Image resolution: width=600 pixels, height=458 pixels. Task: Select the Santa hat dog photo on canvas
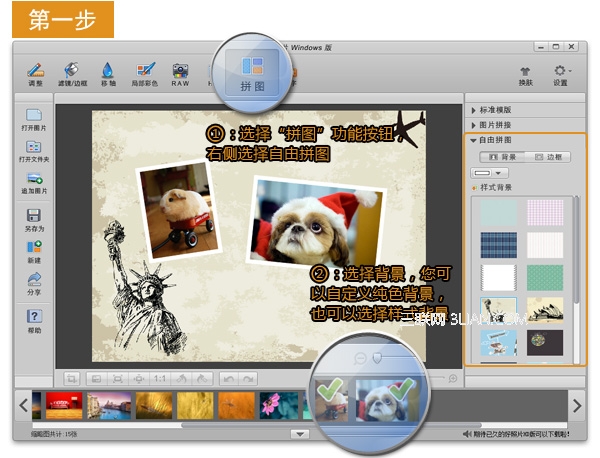coord(316,222)
